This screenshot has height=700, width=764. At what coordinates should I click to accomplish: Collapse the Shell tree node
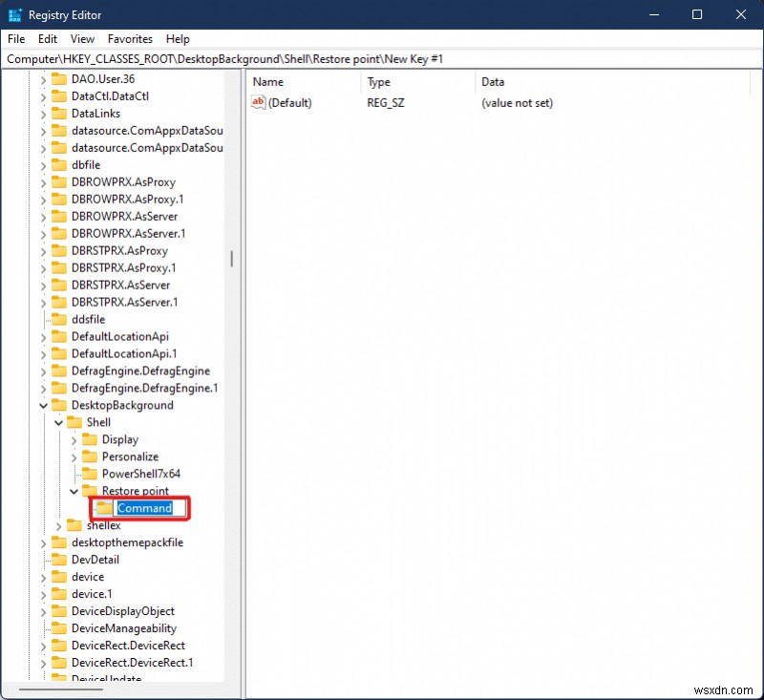(57, 422)
